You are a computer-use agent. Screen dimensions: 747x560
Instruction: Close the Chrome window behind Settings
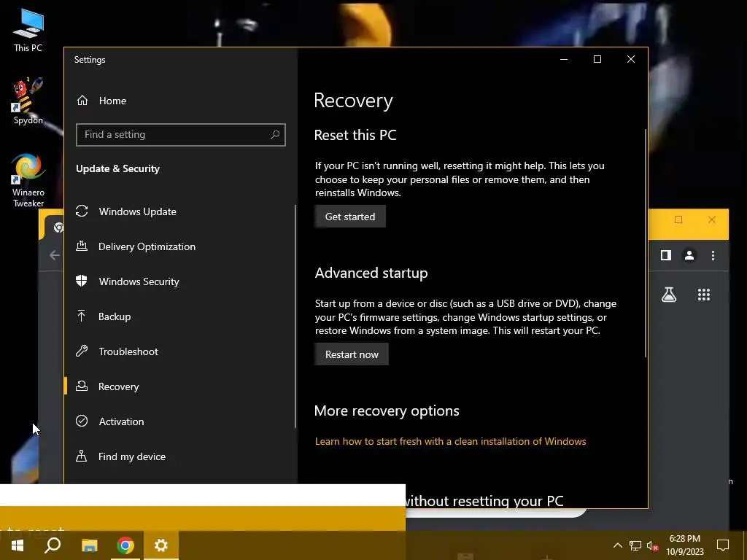[712, 219]
